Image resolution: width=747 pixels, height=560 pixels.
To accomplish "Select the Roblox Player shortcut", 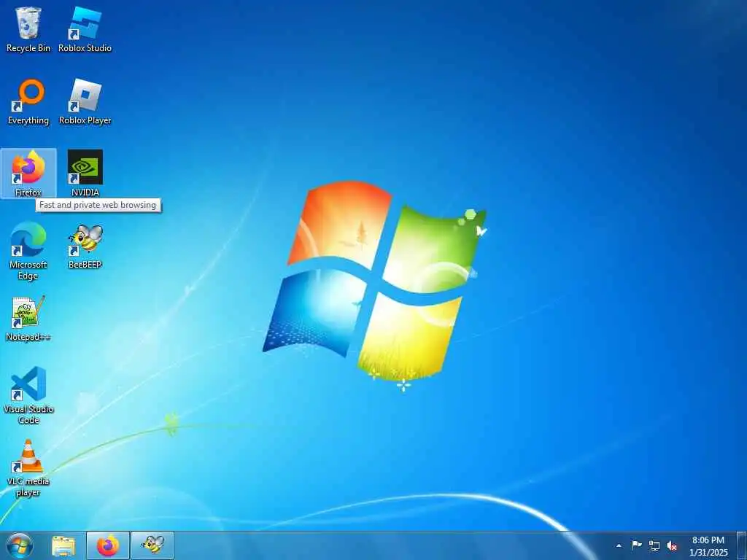I will (x=85, y=102).
